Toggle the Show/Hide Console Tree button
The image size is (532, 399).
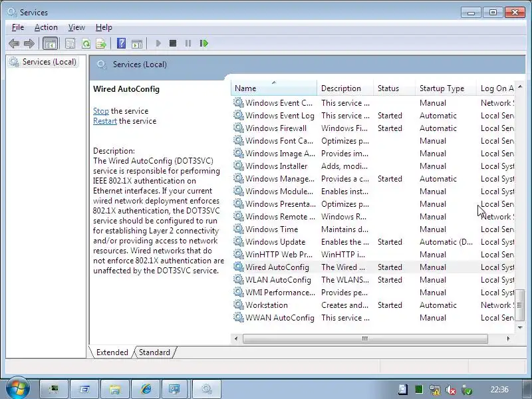pos(51,43)
